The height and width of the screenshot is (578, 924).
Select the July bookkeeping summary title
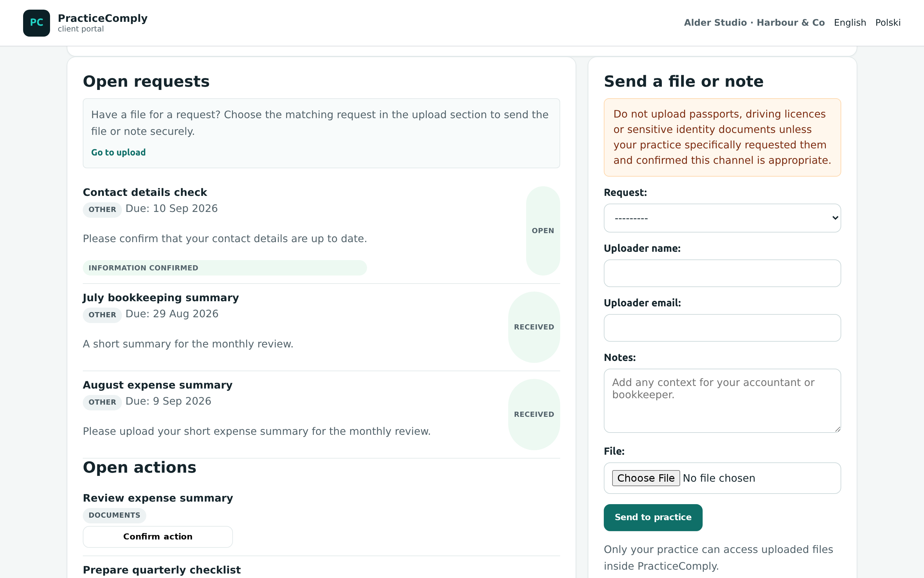[x=161, y=298]
